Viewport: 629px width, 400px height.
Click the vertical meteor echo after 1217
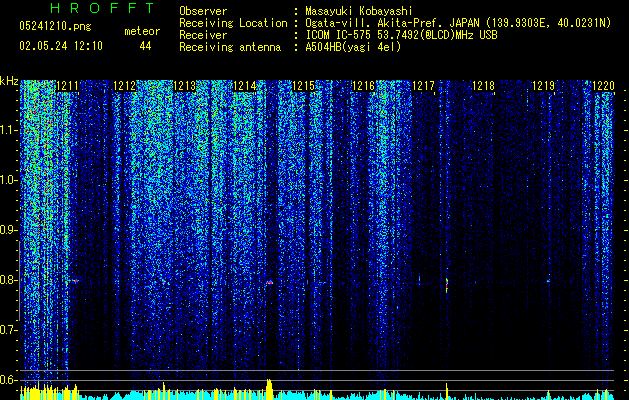coord(446,285)
